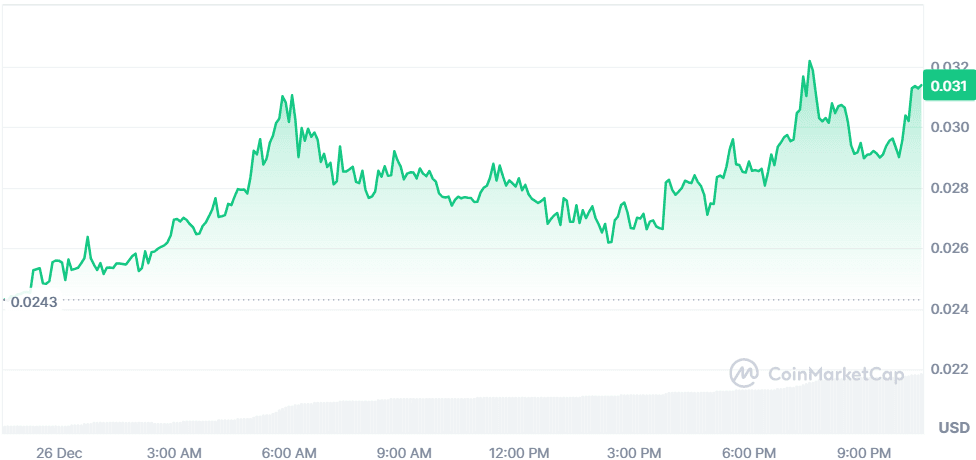Click the 0.0243 opening price label
The image size is (976, 460).
(x=34, y=301)
